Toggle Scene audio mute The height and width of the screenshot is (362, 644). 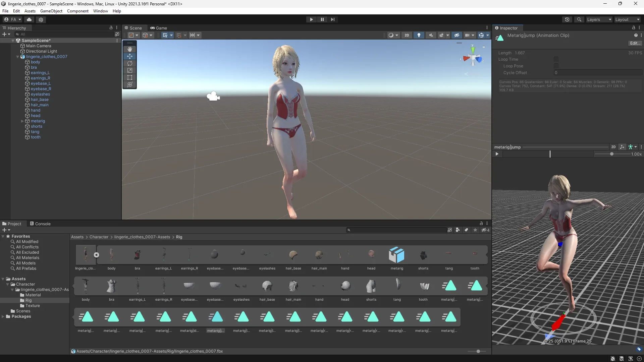[431, 35]
